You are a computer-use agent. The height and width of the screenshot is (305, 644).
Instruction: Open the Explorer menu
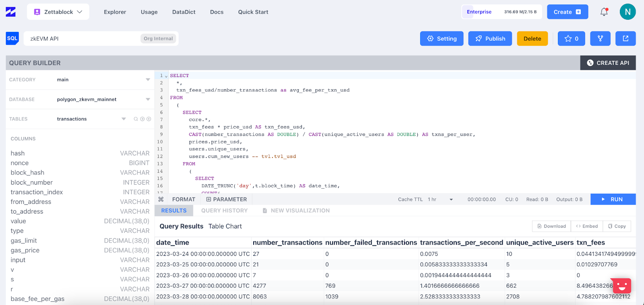(115, 12)
